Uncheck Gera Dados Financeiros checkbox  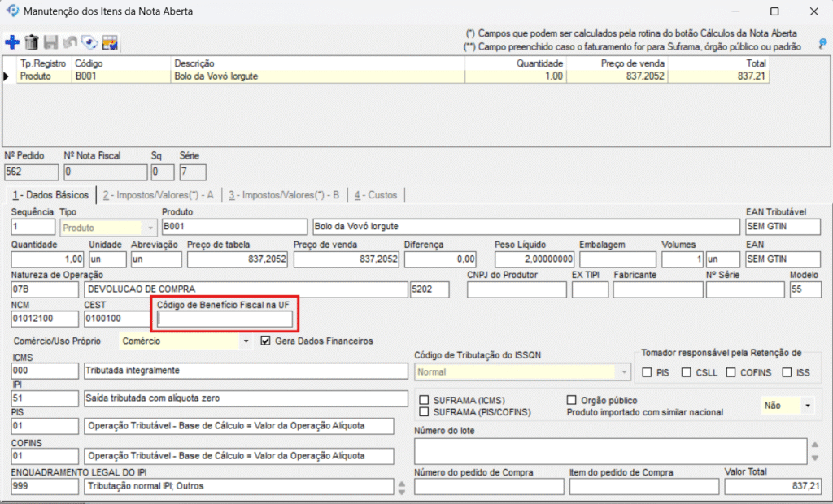click(265, 341)
